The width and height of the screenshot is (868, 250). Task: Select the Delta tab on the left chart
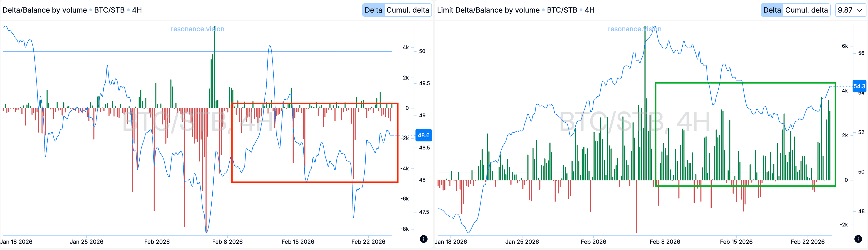(373, 10)
